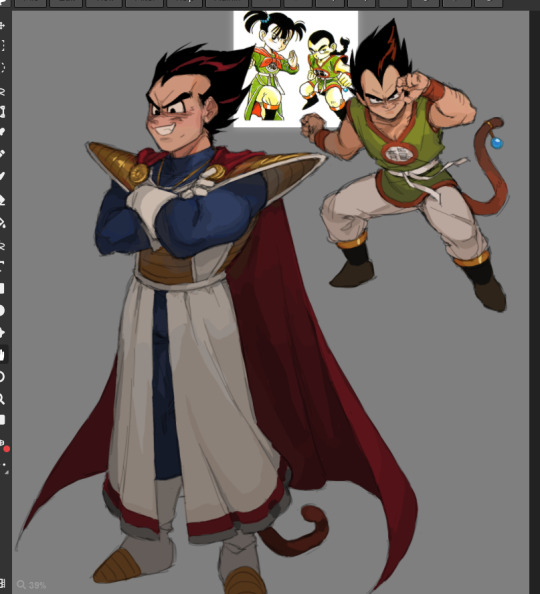Pick the Pencil tool
Image resolution: width=540 pixels, height=594 pixels.
coord(2,154)
